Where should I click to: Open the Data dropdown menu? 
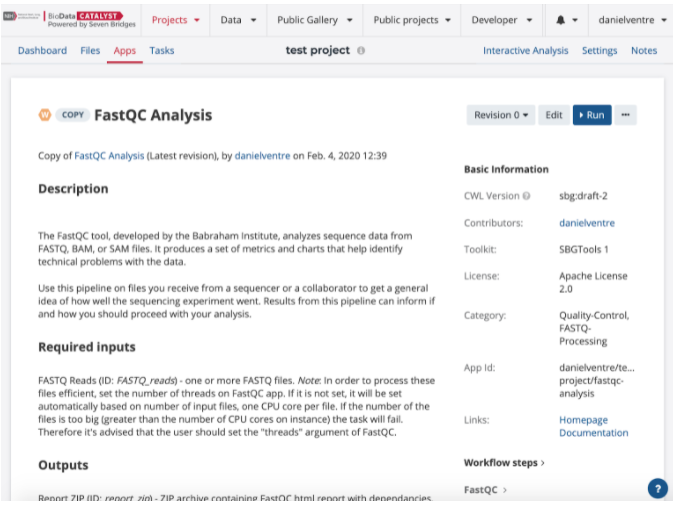(x=238, y=20)
